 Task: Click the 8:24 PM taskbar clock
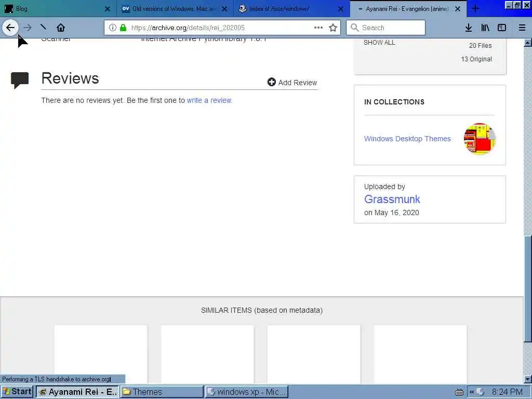[507, 392]
